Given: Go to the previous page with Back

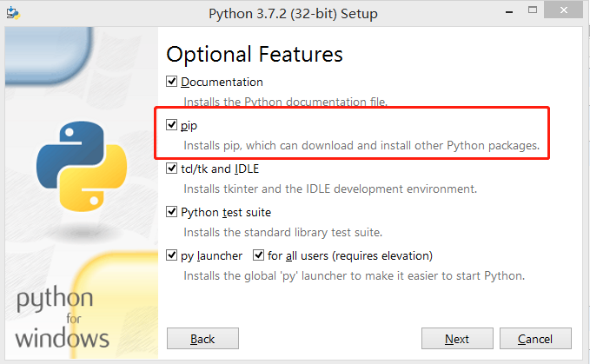Looking at the screenshot, I should (x=202, y=339).
